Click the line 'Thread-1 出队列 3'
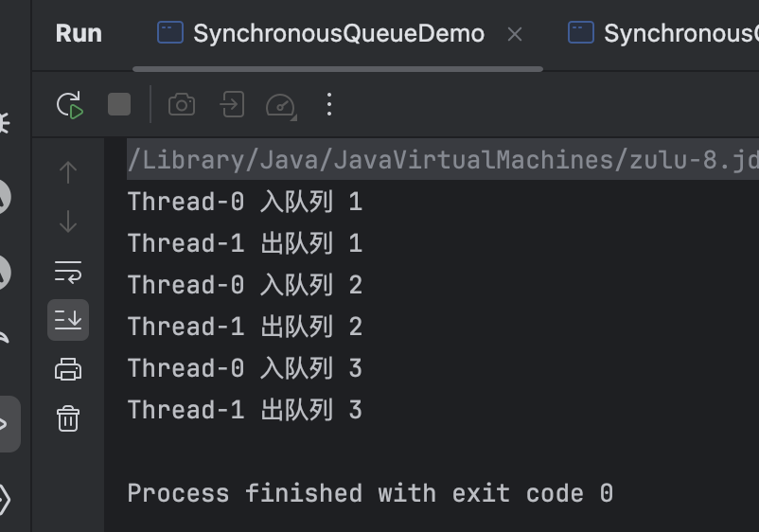The image size is (759, 532). point(245,410)
